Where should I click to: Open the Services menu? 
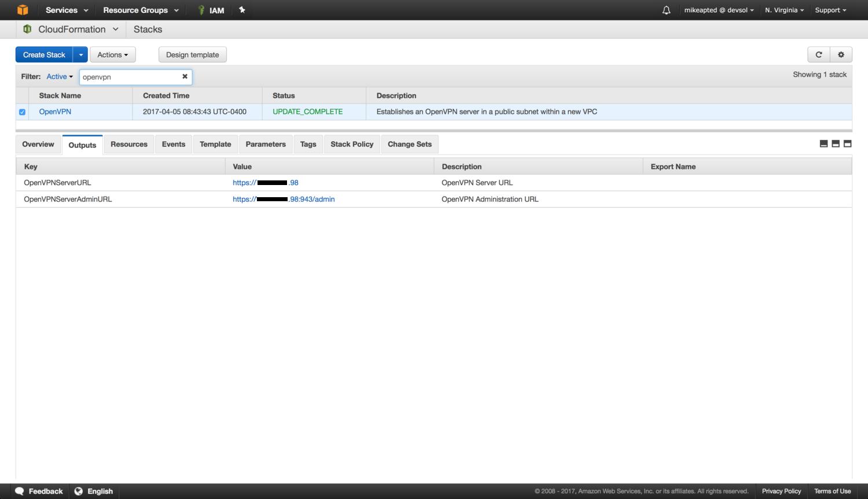pyautogui.click(x=67, y=10)
